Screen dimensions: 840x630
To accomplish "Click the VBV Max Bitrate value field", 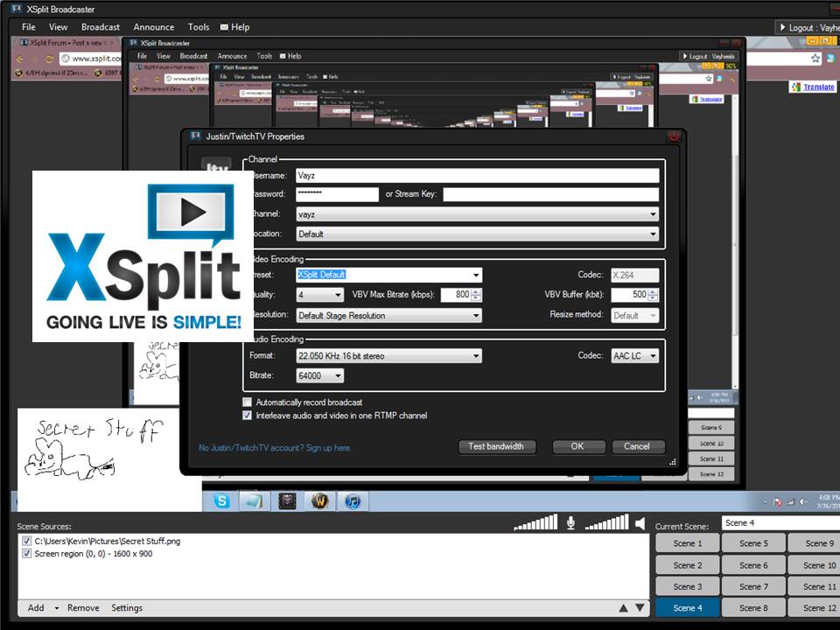I will [456, 295].
